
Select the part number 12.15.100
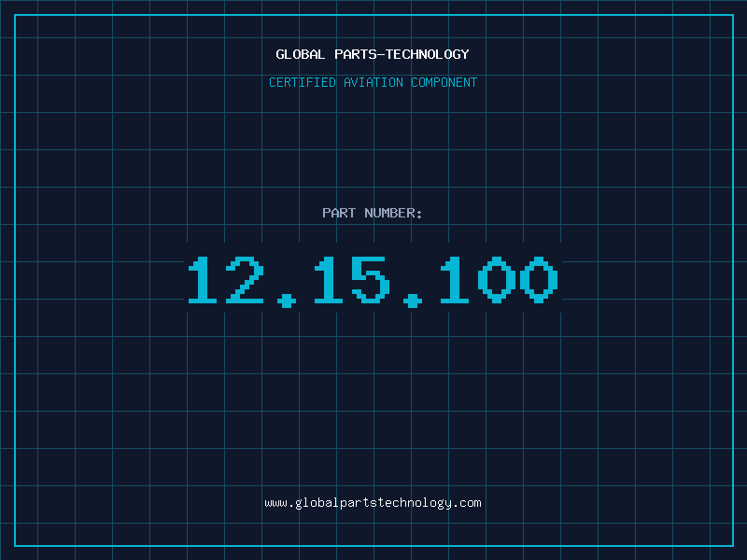click(x=373, y=281)
